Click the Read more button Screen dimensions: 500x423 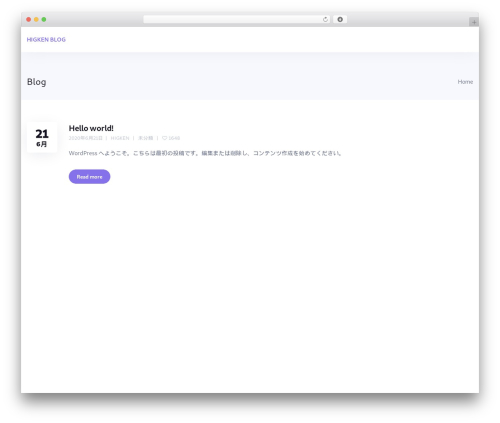(89, 177)
